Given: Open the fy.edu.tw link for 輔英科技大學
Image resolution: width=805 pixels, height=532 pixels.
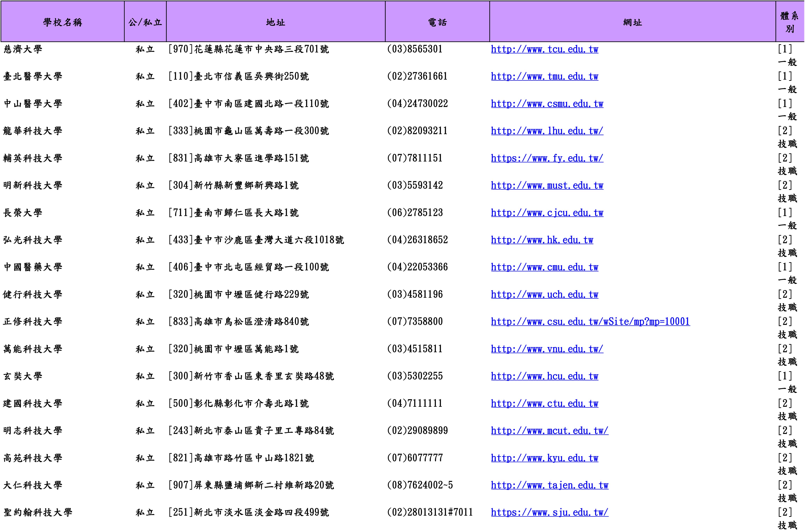Looking at the screenshot, I should point(547,159).
